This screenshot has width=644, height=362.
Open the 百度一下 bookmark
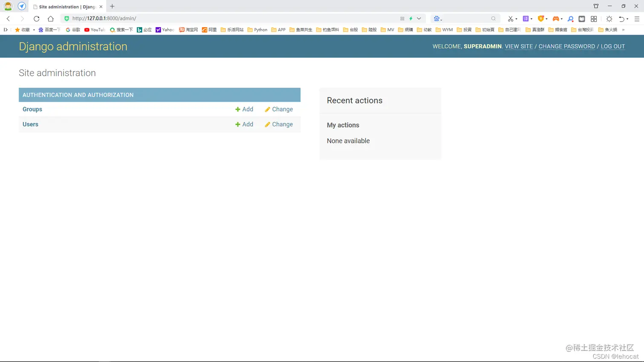(49, 30)
